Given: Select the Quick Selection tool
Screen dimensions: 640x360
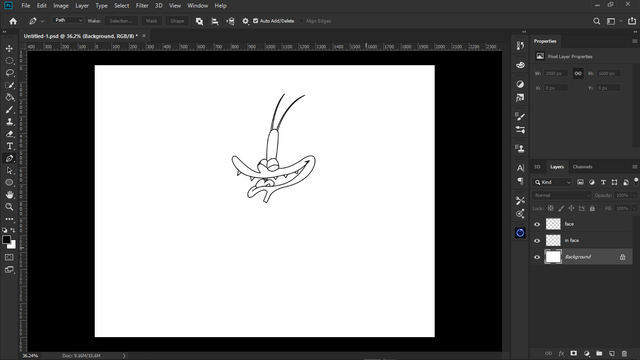Looking at the screenshot, I should pos(9,85).
